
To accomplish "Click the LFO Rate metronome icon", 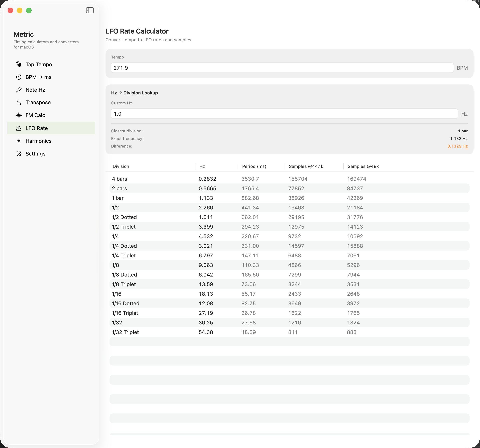I will click(x=19, y=128).
